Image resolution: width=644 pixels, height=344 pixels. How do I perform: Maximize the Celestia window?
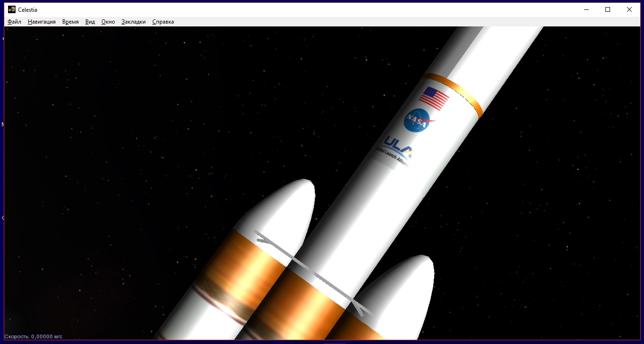coord(608,9)
